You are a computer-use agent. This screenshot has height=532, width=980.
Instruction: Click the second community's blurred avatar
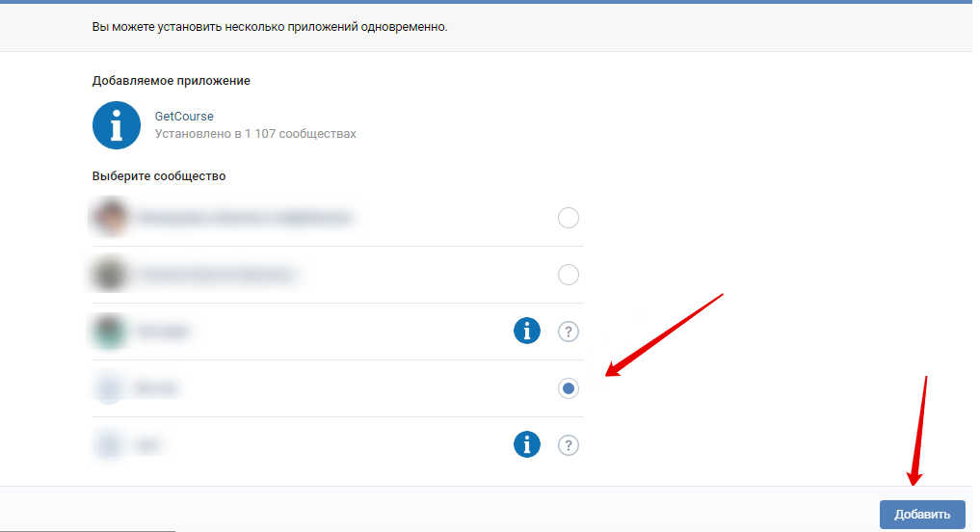click(110, 275)
